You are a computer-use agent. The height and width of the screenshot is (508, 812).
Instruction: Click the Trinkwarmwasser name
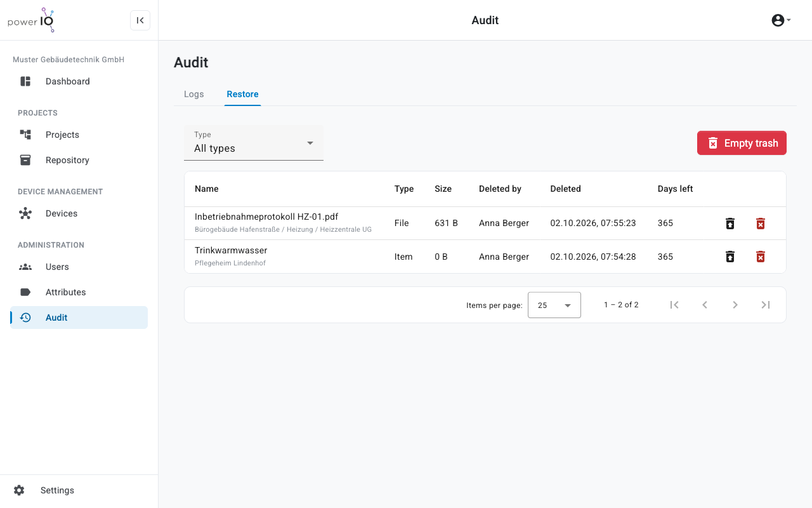[x=231, y=250]
